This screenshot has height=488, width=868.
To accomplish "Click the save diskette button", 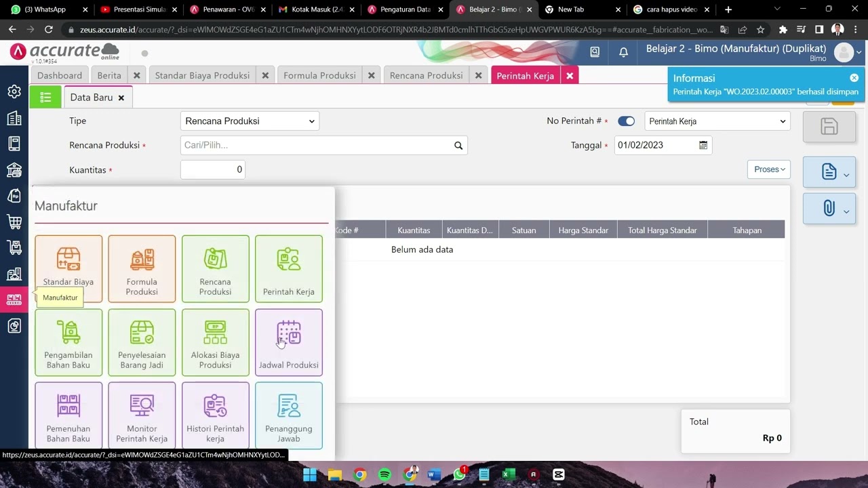I will click(829, 127).
